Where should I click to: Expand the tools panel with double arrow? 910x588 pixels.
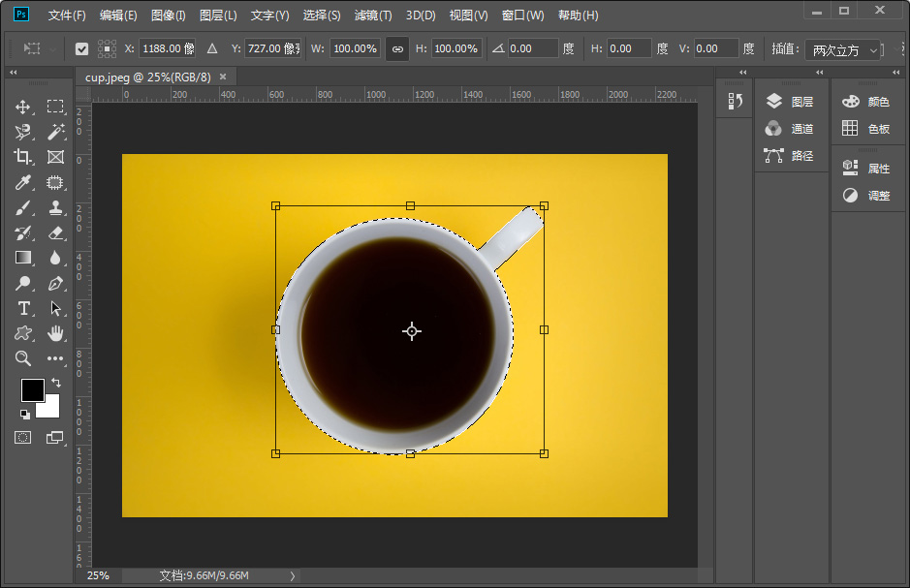tap(13, 73)
